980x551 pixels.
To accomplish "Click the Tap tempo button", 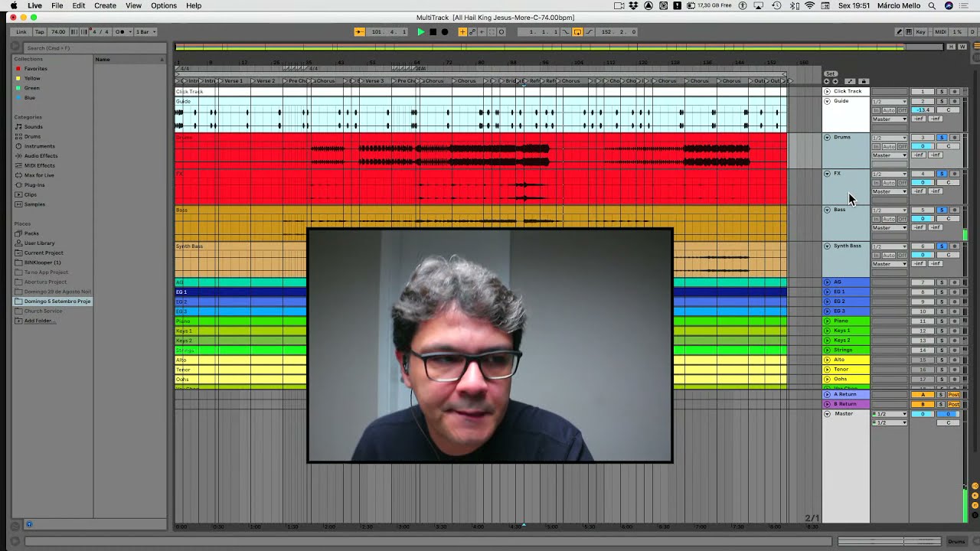I will click(40, 31).
